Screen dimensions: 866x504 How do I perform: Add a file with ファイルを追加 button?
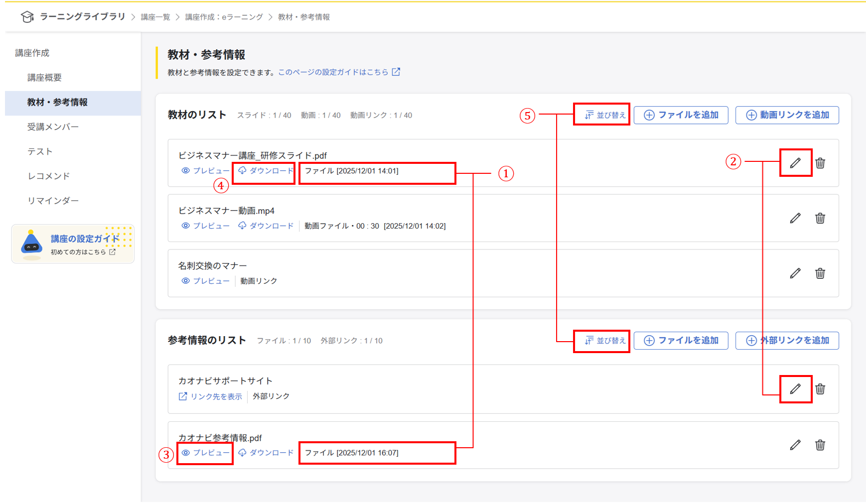pyautogui.click(x=681, y=115)
